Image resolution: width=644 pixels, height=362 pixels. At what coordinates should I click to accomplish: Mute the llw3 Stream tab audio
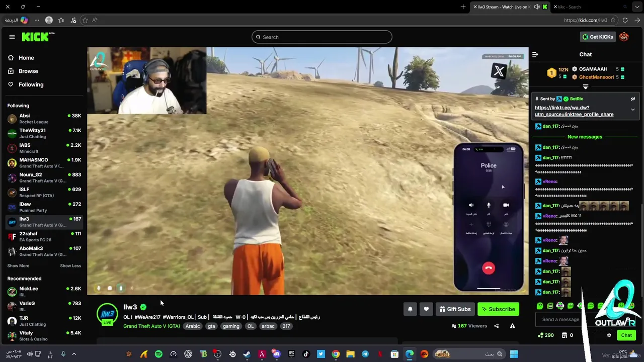click(537, 7)
